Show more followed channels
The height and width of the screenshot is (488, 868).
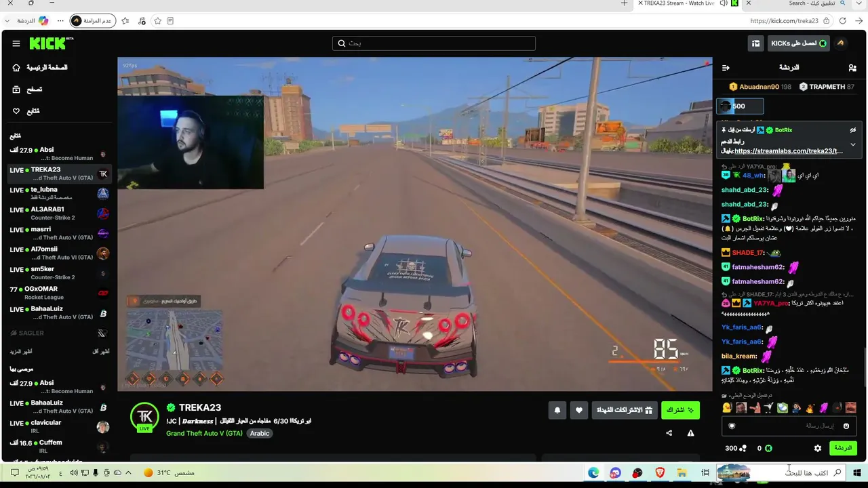click(21, 352)
